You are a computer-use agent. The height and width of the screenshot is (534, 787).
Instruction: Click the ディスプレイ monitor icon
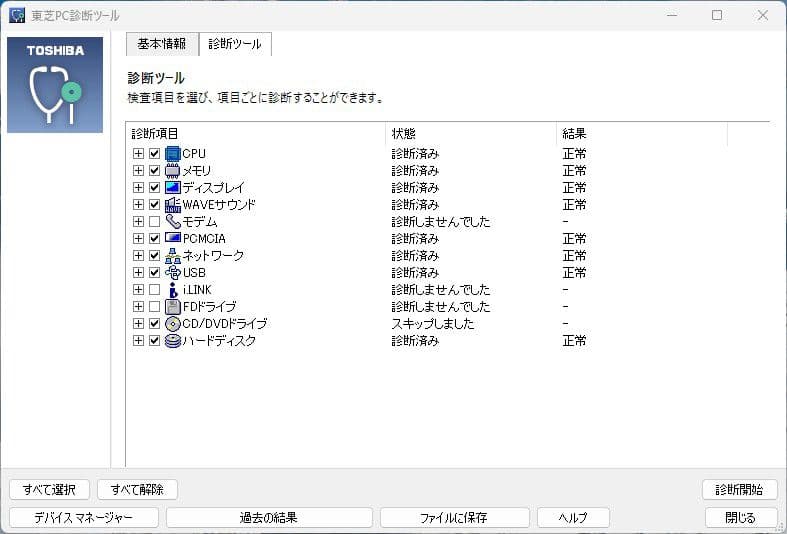click(173, 188)
